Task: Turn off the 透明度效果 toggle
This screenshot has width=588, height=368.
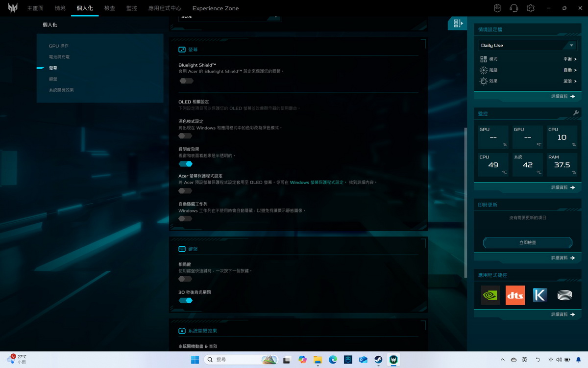Action: (186, 164)
